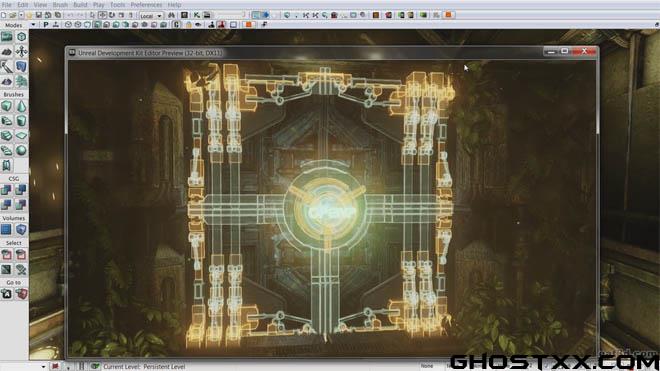Open the Local coordinate system dropdown
Screen dimensions: 660x371
tap(151, 16)
